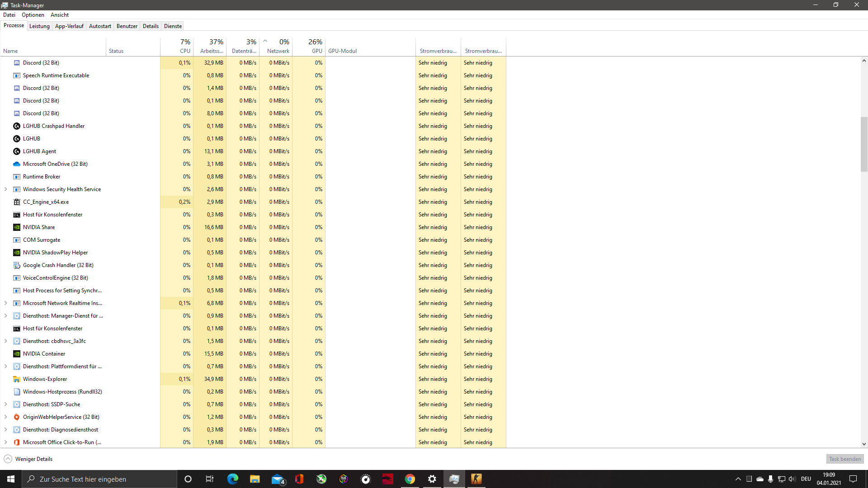Click the microphone icon in the system tray
868x488 pixels.
click(770, 479)
